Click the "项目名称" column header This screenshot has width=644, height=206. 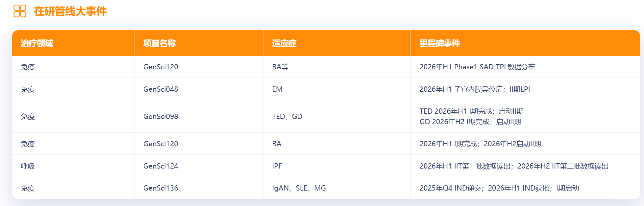[160, 43]
